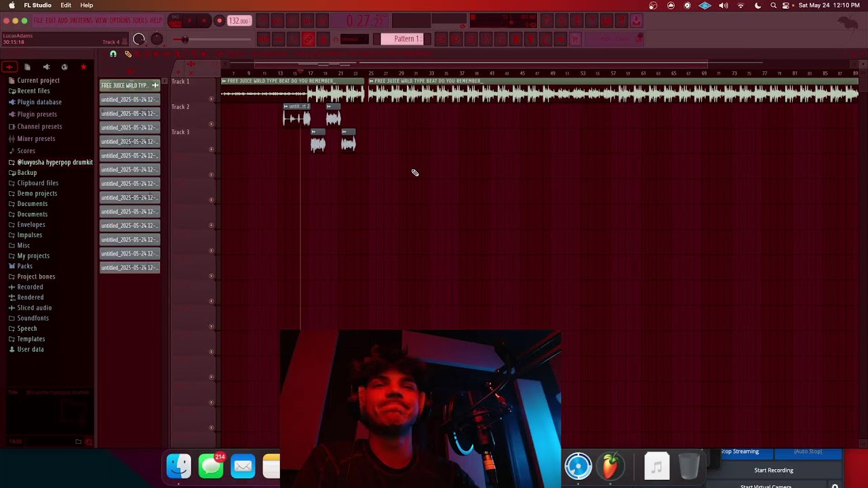Image resolution: width=868 pixels, height=488 pixels.
Task: Open the macOS Edit menu
Action: [66, 5]
